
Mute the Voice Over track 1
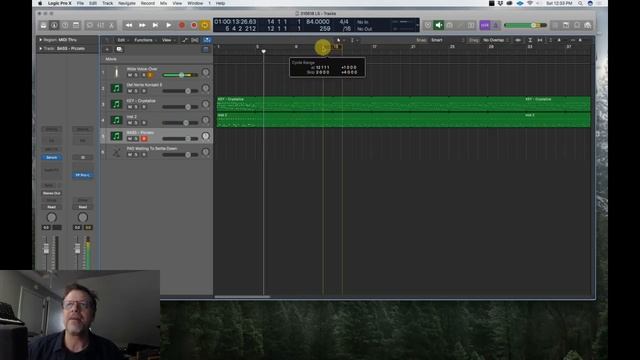click(130, 75)
